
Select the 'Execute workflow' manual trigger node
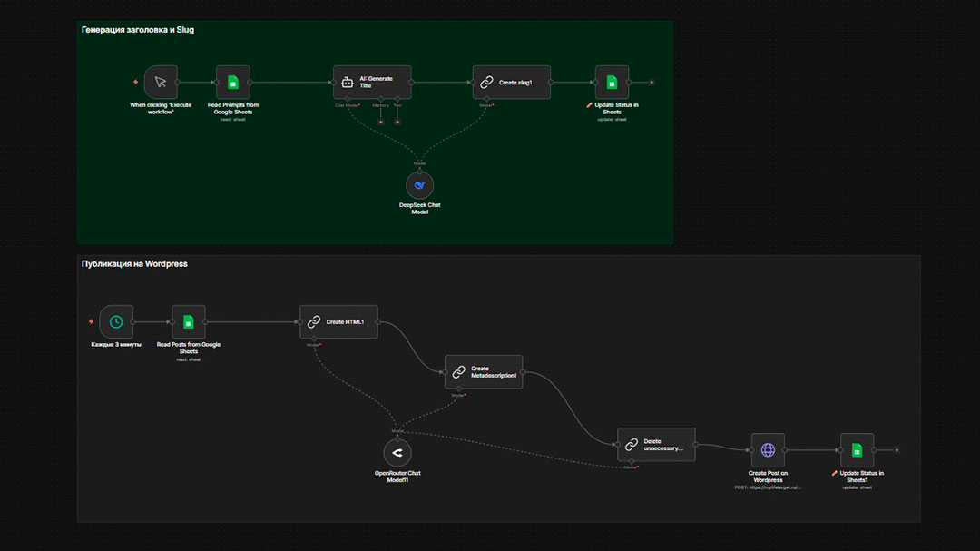tap(161, 82)
